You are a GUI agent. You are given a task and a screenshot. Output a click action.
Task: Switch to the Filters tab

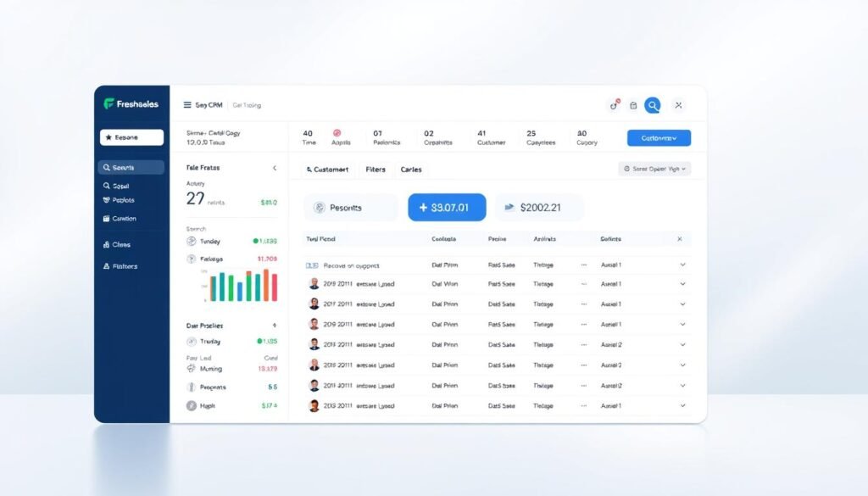click(x=375, y=170)
